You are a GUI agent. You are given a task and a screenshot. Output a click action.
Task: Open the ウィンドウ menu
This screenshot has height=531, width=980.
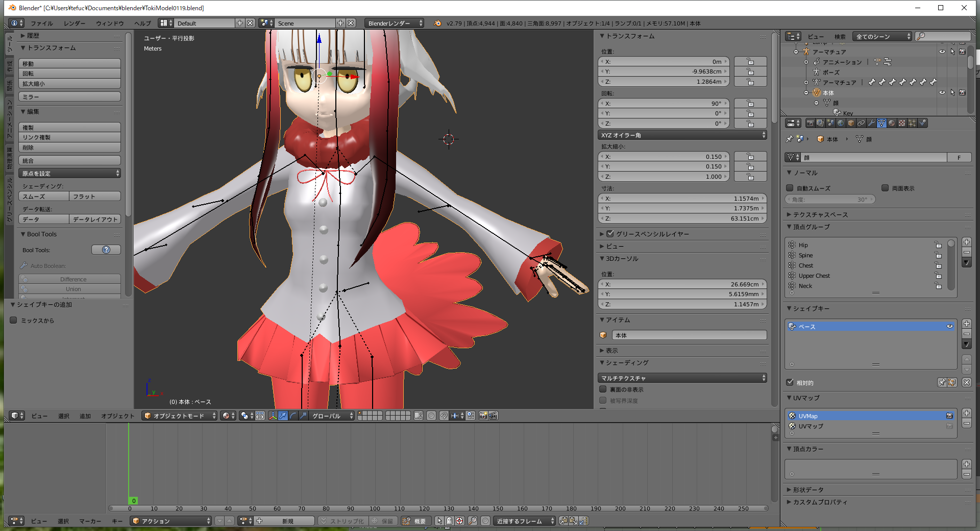(x=110, y=23)
